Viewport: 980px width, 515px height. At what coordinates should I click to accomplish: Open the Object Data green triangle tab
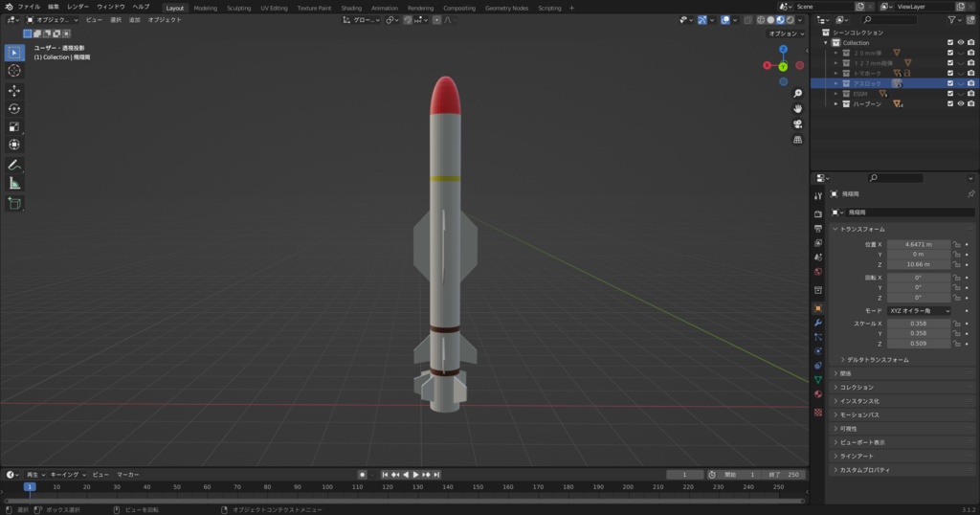pyautogui.click(x=818, y=380)
